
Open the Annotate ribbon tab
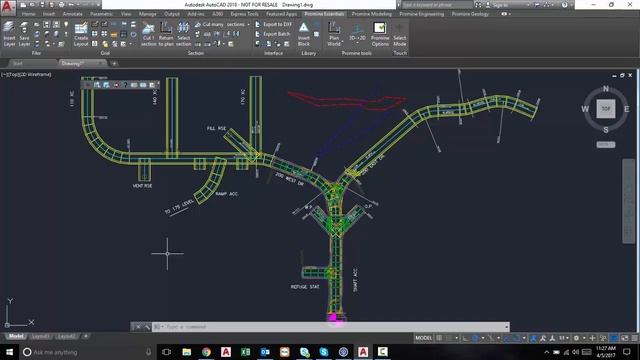pos(72,14)
